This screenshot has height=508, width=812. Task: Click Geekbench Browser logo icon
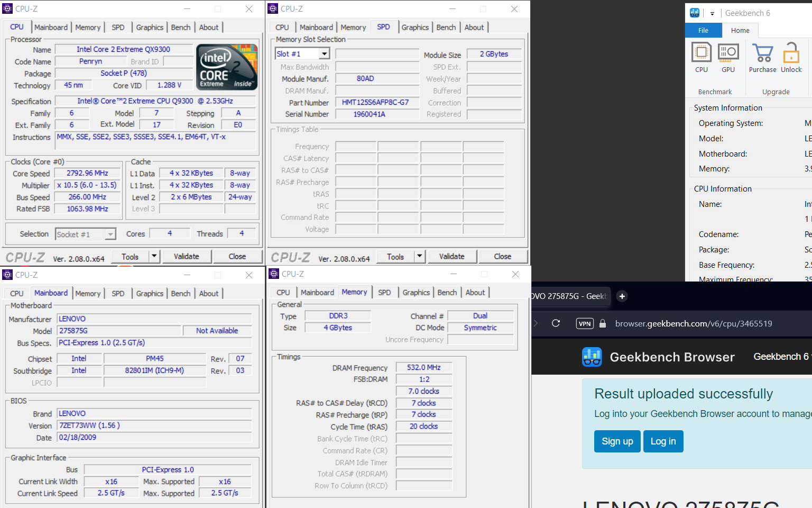pyautogui.click(x=592, y=357)
